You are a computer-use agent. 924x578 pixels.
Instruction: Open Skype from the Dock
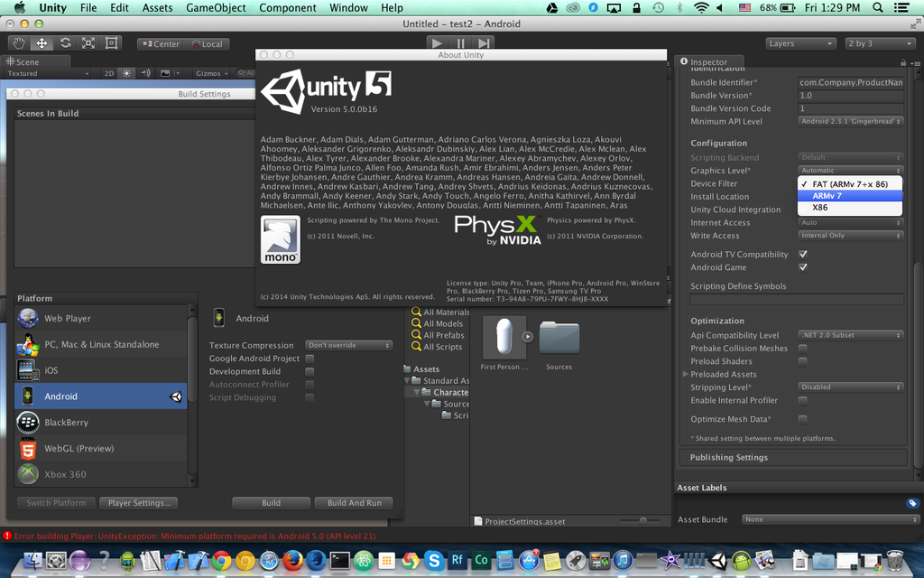point(434,560)
